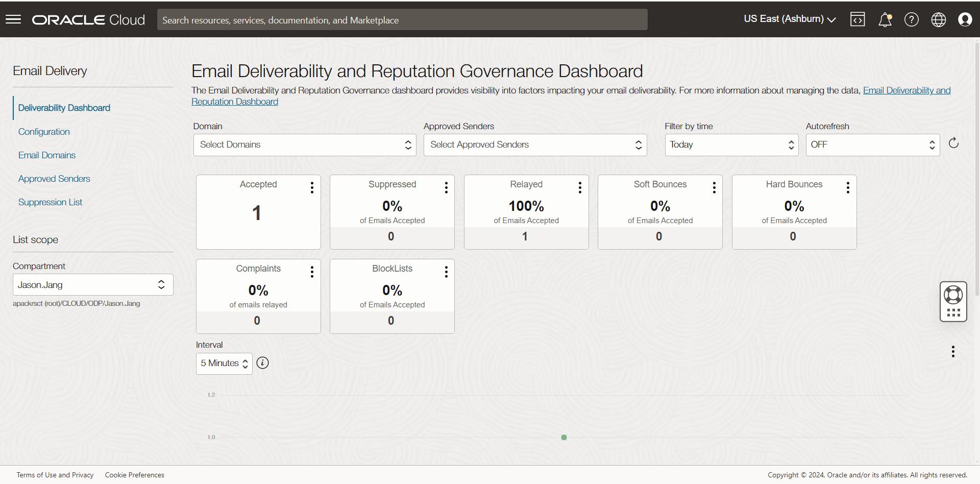Click the Email Delivery sidebar heading
The width and height of the screenshot is (980, 484).
click(50, 71)
